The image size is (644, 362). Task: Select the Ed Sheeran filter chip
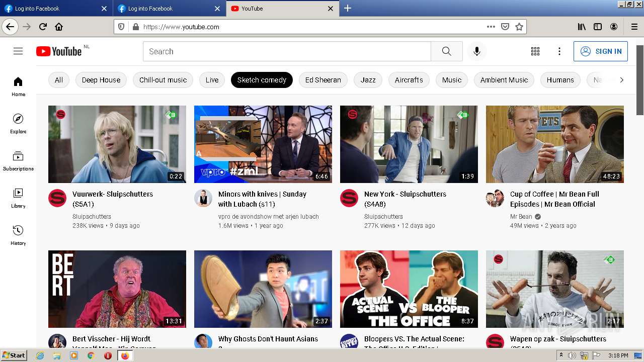click(323, 80)
